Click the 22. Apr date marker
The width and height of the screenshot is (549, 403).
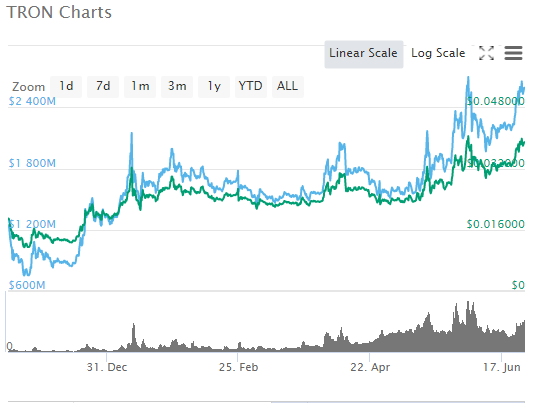pyautogui.click(x=370, y=367)
